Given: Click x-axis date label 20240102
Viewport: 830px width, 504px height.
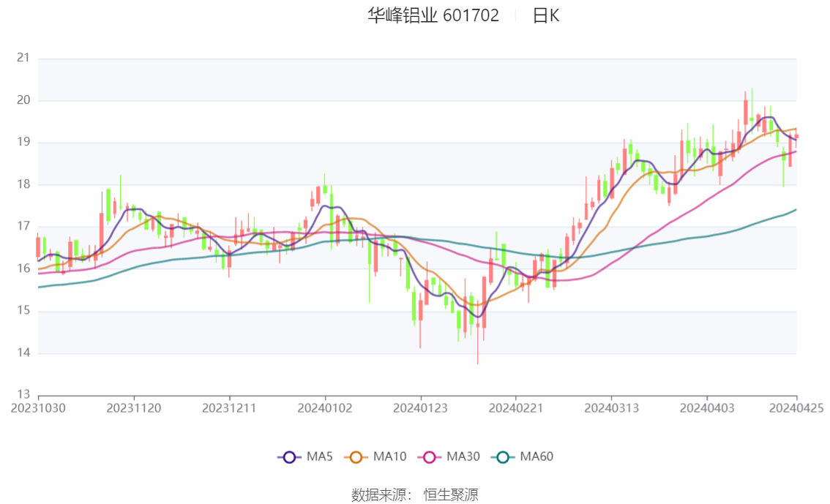Looking at the screenshot, I should tap(325, 408).
